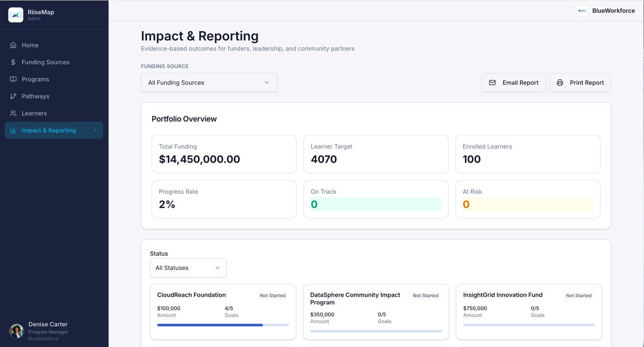The width and height of the screenshot is (644, 347).
Task: Open the Programs section
Action: (54, 79)
